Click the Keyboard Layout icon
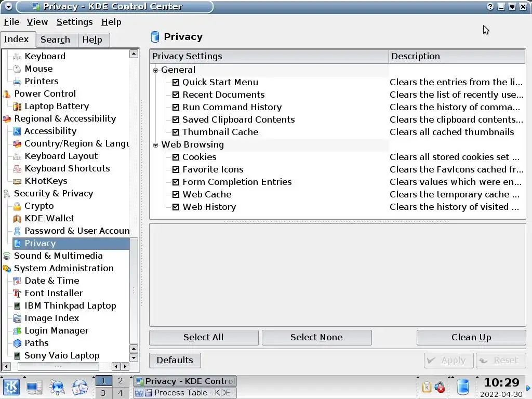Viewport: 532px width, 399px height. point(17,156)
